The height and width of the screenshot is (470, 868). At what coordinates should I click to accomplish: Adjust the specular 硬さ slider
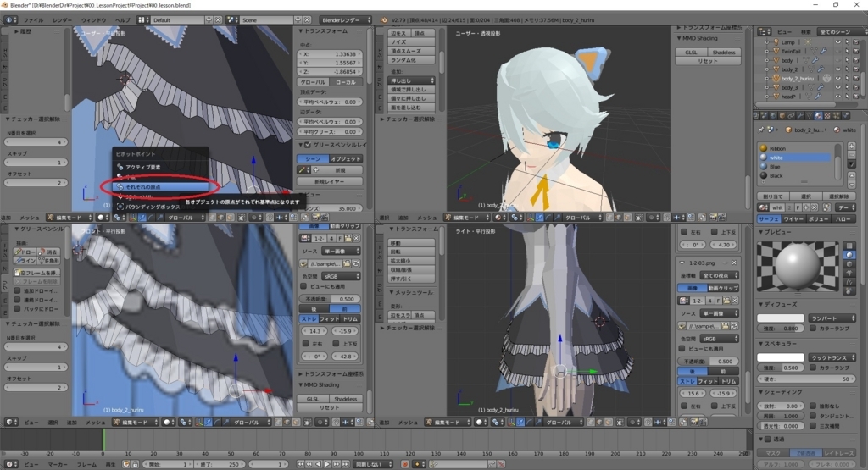(807, 379)
